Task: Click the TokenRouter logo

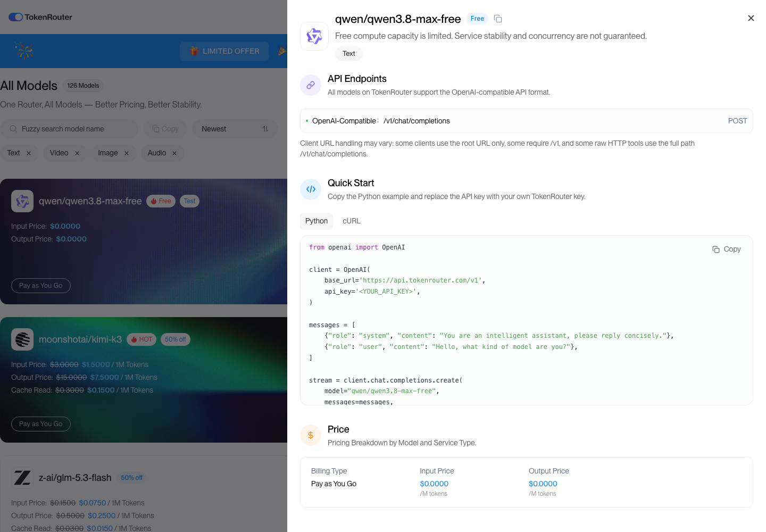Action: 40,17
